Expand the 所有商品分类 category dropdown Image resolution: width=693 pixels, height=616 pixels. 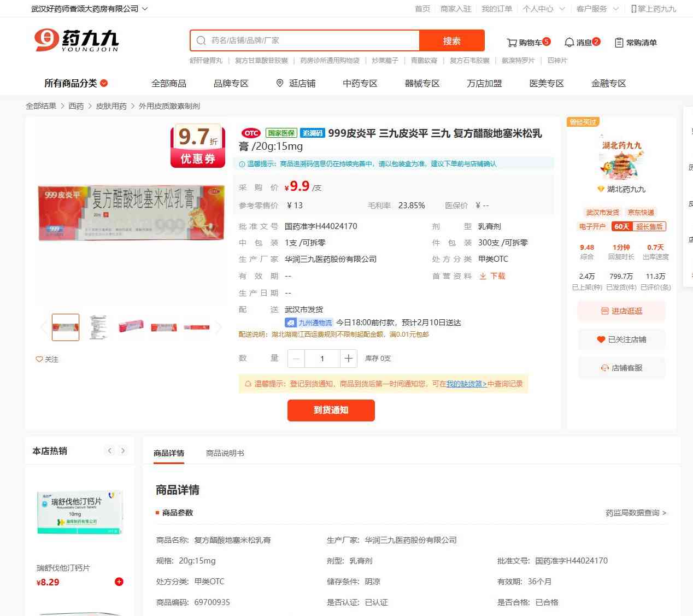pos(76,83)
